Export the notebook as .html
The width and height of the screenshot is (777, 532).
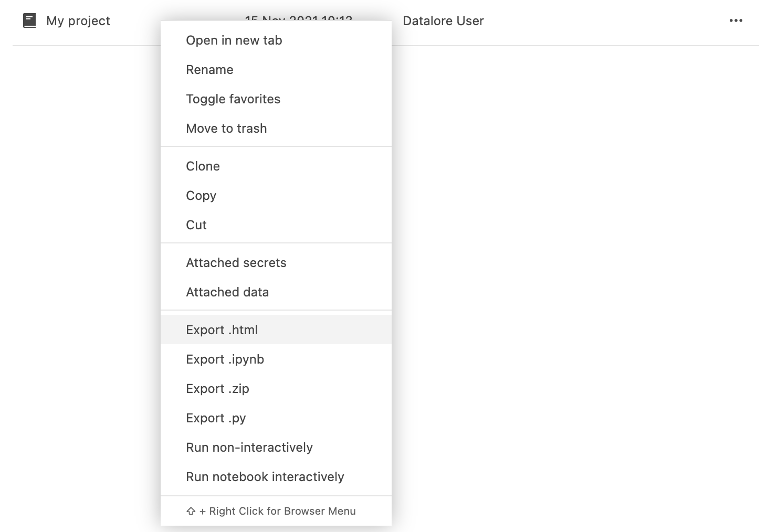click(222, 329)
